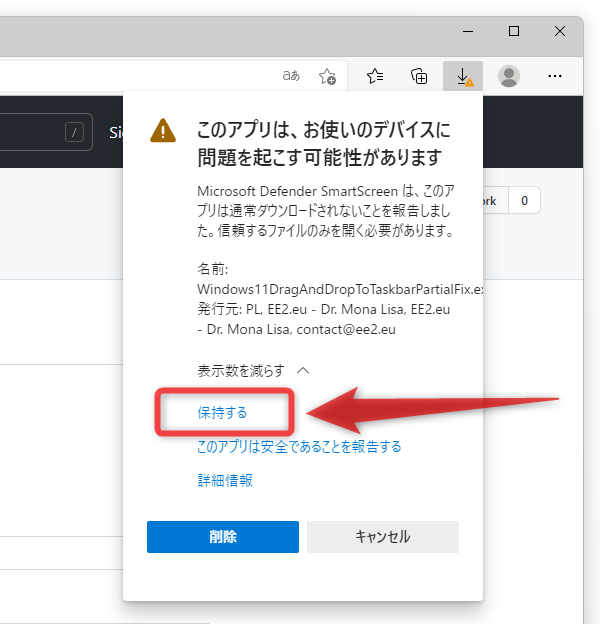Click このアプリは安全であることを報告する link
Screen dimensions: 600x624
click(299, 447)
